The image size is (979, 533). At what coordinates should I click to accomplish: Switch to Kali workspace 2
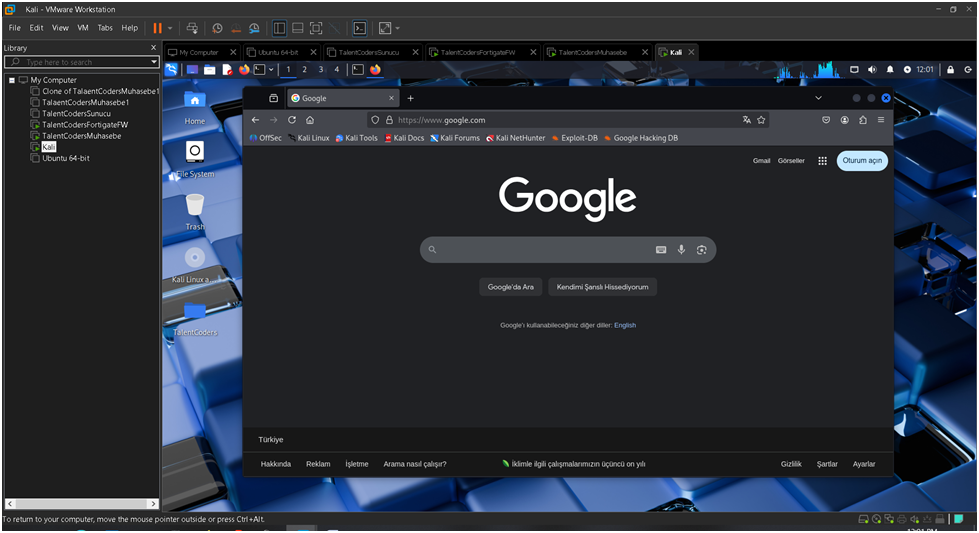pyautogui.click(x=305, y=70)
